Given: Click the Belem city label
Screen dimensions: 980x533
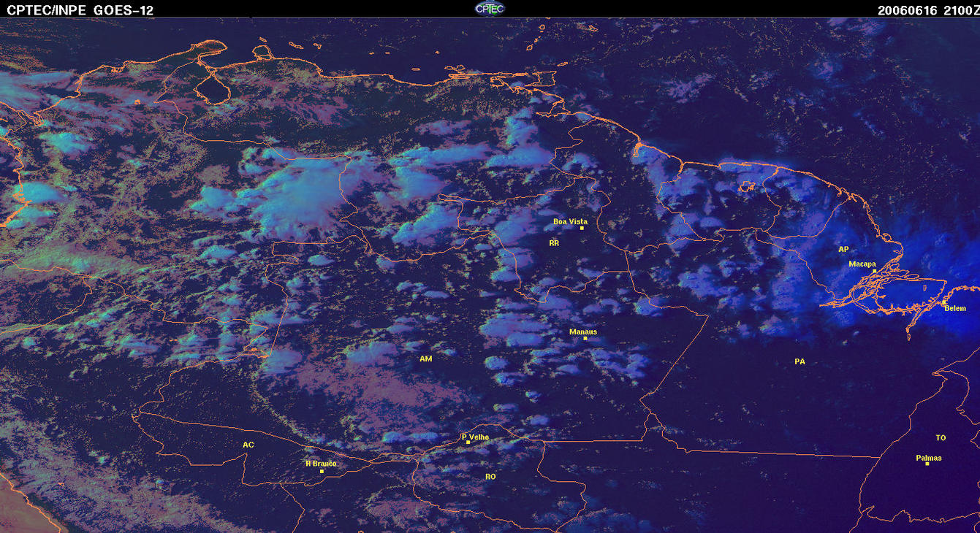Looking at the screenshot, I should coord(955,308).
